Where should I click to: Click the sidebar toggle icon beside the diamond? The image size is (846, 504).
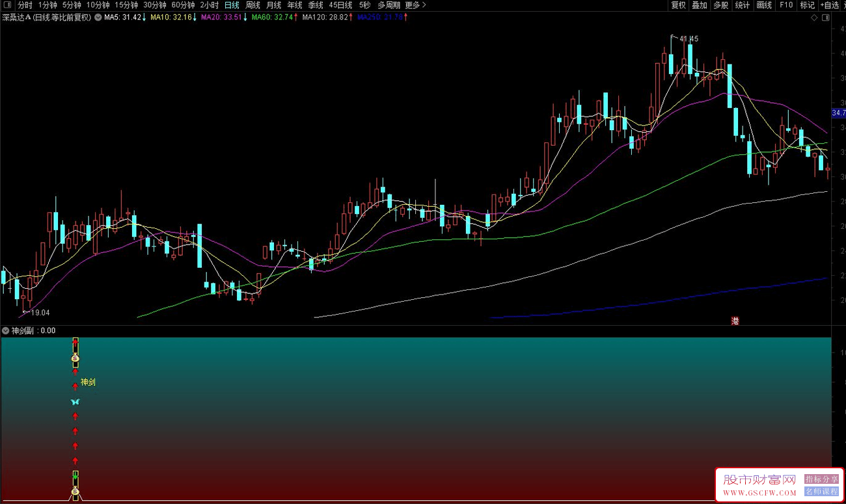click(x=825, y=18)
